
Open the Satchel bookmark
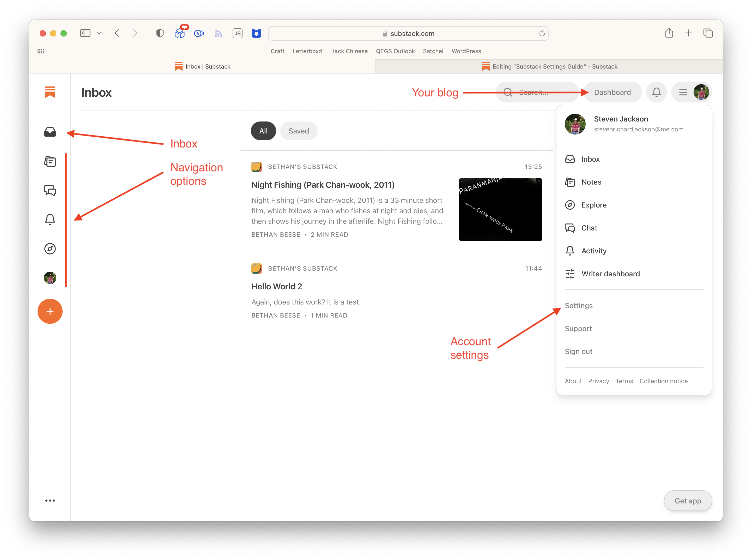click(x=433, y=51)
